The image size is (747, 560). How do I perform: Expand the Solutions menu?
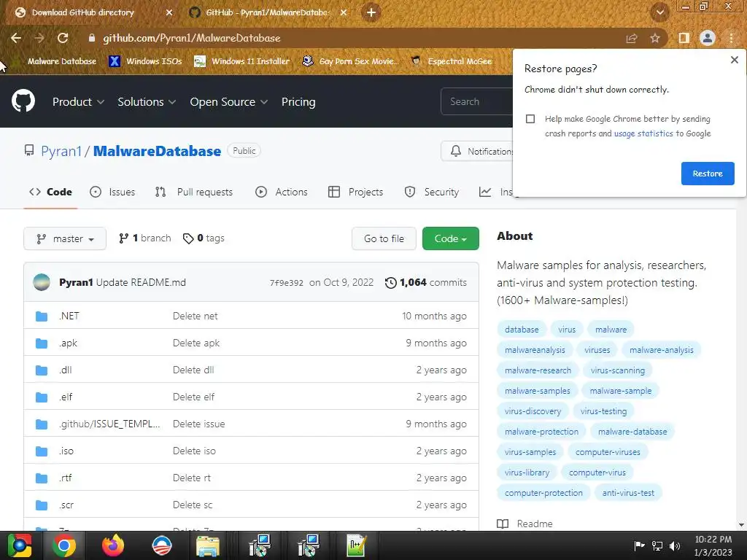pyautogui.click(x=147, y=102)
